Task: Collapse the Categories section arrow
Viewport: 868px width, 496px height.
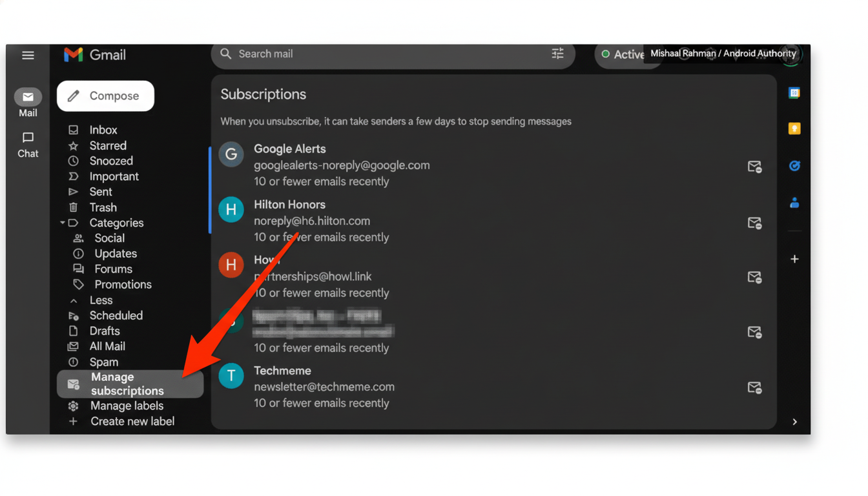Action: pyautogui.click(x=63, y=223)
